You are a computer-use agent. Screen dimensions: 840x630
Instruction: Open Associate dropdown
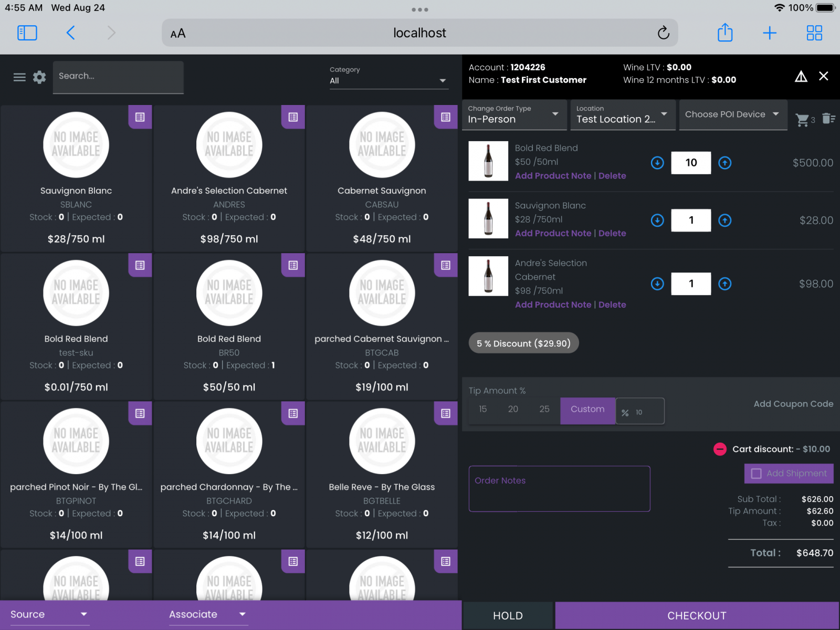pos(208,614)
